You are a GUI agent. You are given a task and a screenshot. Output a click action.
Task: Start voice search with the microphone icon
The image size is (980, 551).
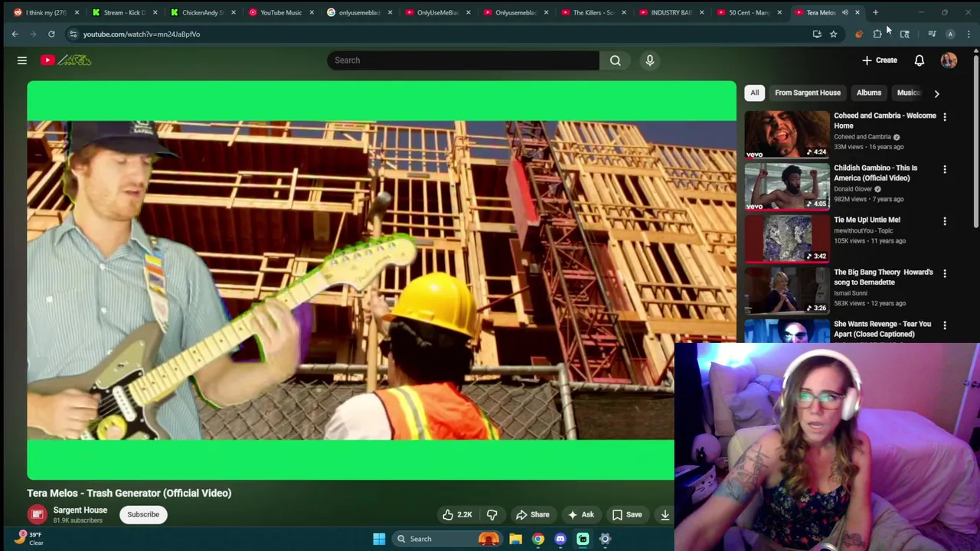pos(650,60)
